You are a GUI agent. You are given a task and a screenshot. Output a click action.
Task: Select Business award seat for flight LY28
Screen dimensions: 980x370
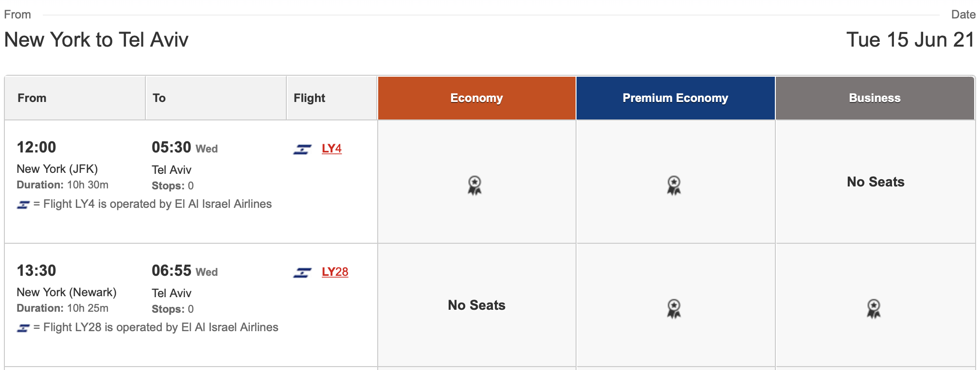coord(874,309)
